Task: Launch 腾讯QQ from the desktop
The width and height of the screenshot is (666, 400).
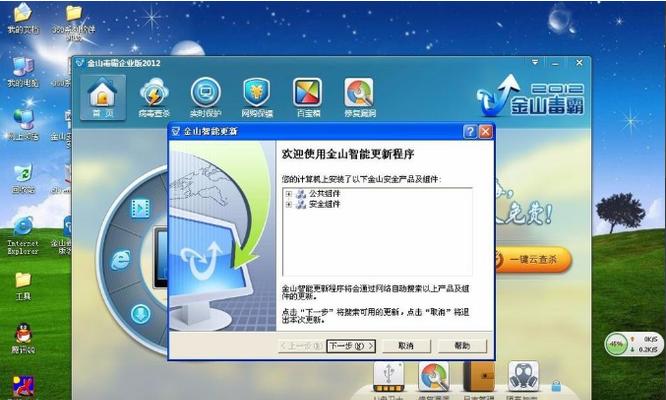Action: (x=23, y=338)
